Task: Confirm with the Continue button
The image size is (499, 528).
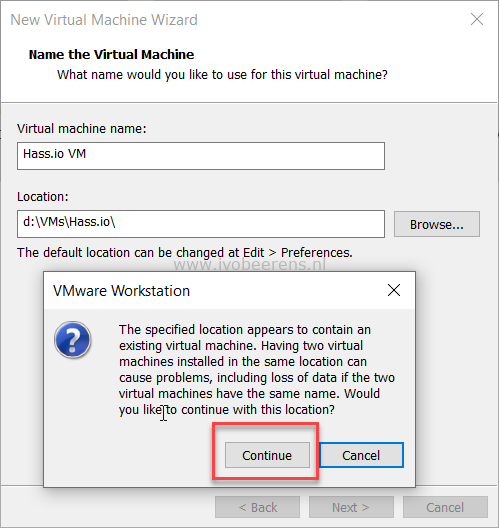Action: click(267, 455)
